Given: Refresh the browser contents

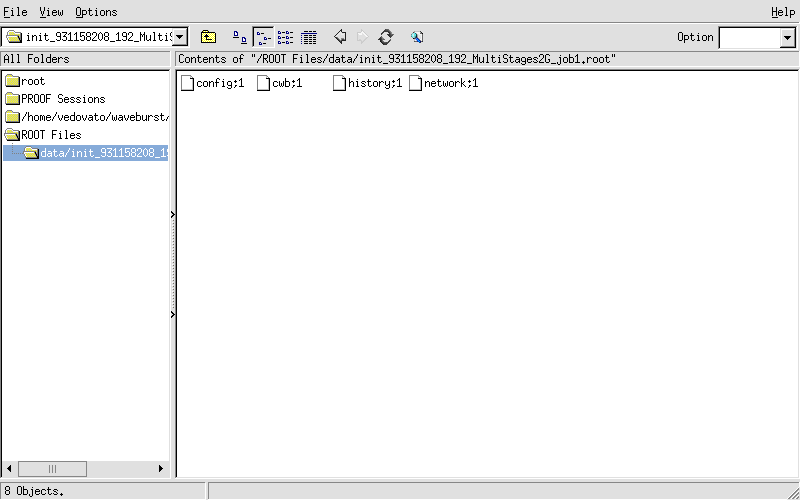Looking at the screenshot, I should pyautogui.click(x=386, y=37).
